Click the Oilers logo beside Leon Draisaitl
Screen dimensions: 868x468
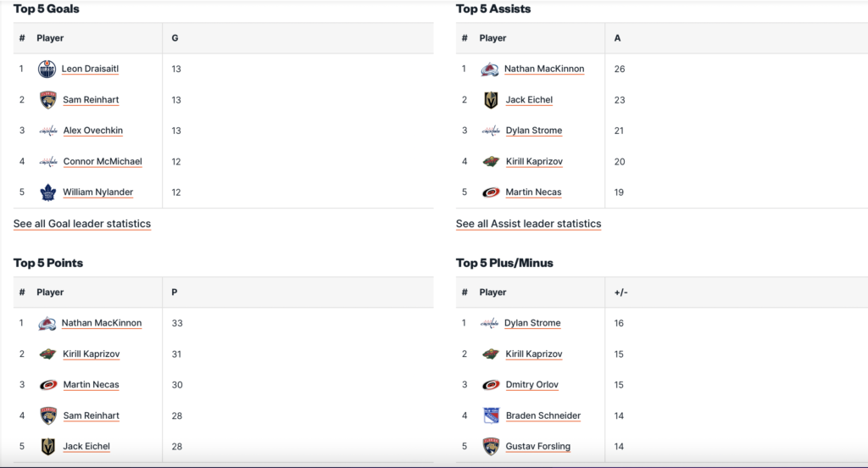pos(47,69)
